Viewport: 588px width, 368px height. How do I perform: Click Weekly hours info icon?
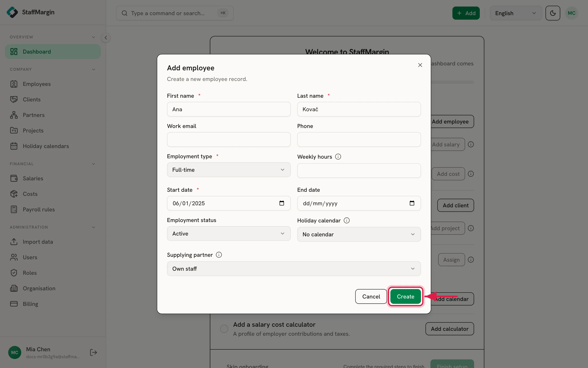(338, 157)
